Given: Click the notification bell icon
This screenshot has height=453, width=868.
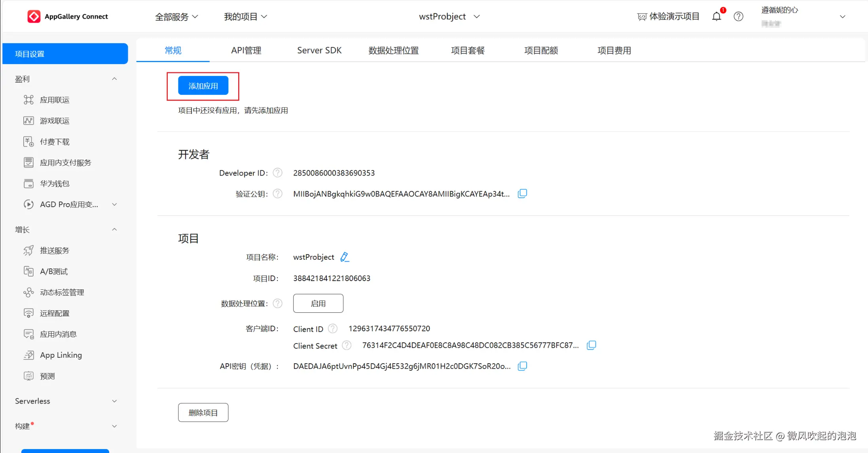Looking at the screenshot, I should point(716,17).
